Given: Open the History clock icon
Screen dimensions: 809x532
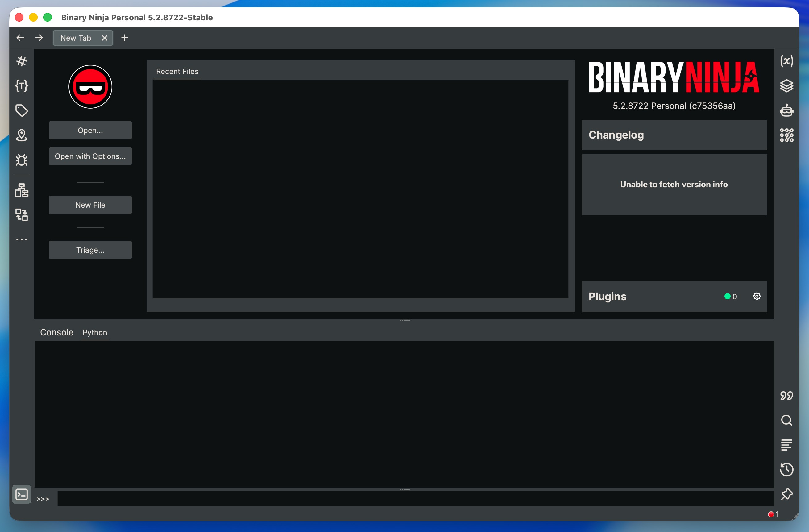Looking at the screenshot, I should (x=786, y=469).
